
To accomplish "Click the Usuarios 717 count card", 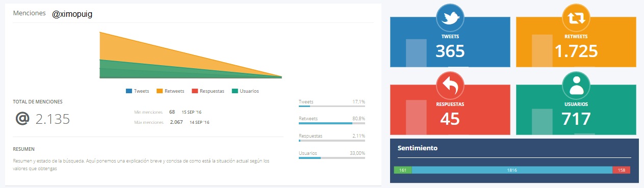I will click(576, 110).
